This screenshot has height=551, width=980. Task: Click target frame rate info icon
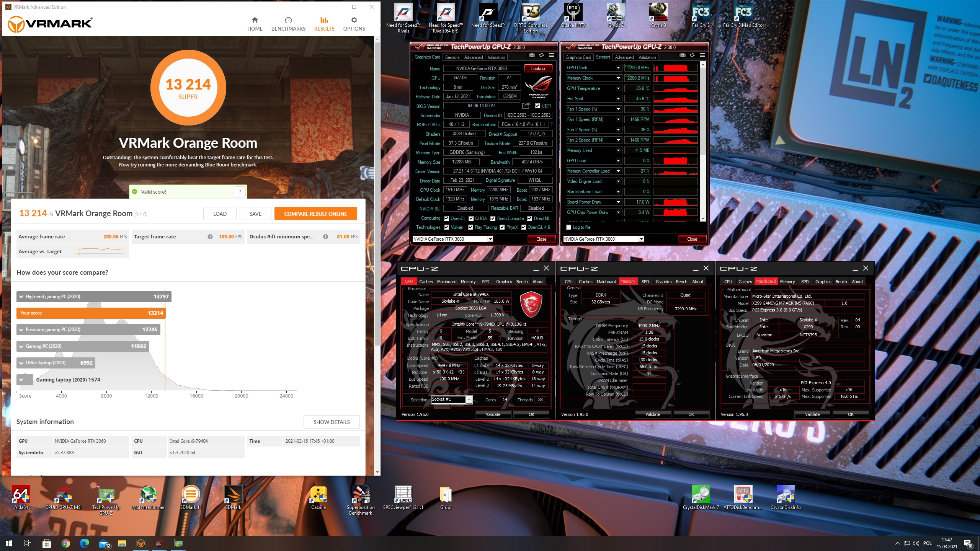pos(210,237)
